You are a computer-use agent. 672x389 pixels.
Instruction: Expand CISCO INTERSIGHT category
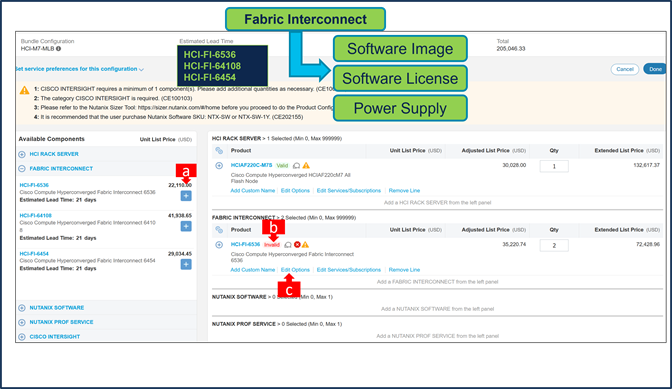(x=22, y=337)
